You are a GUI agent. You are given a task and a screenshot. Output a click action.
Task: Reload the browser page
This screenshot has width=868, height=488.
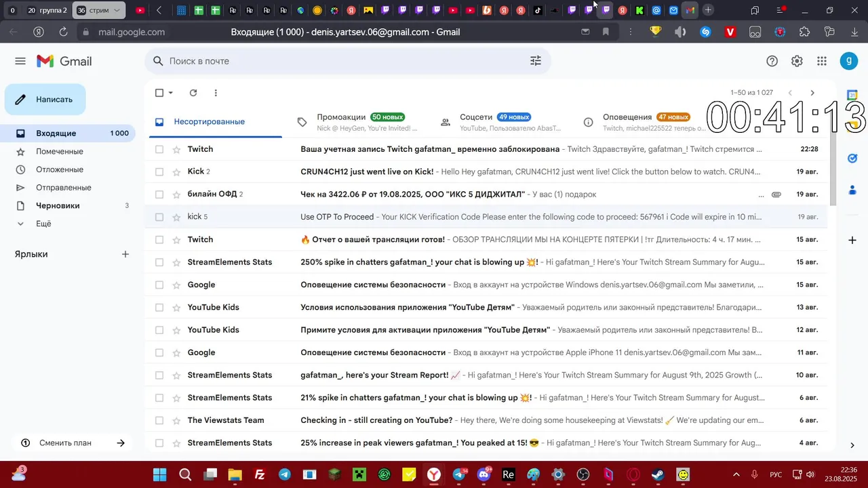[x=63, y=32]
